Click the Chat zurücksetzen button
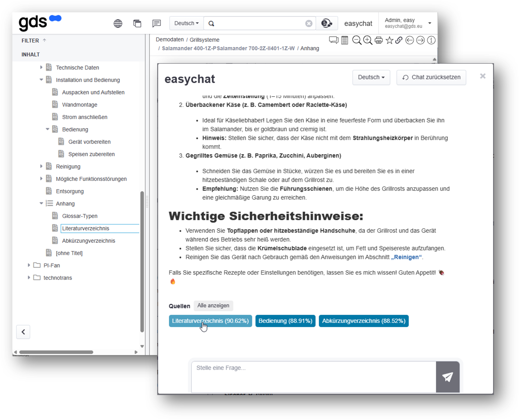Viewport: 519px width, 420px height. (x=431, y=77)
